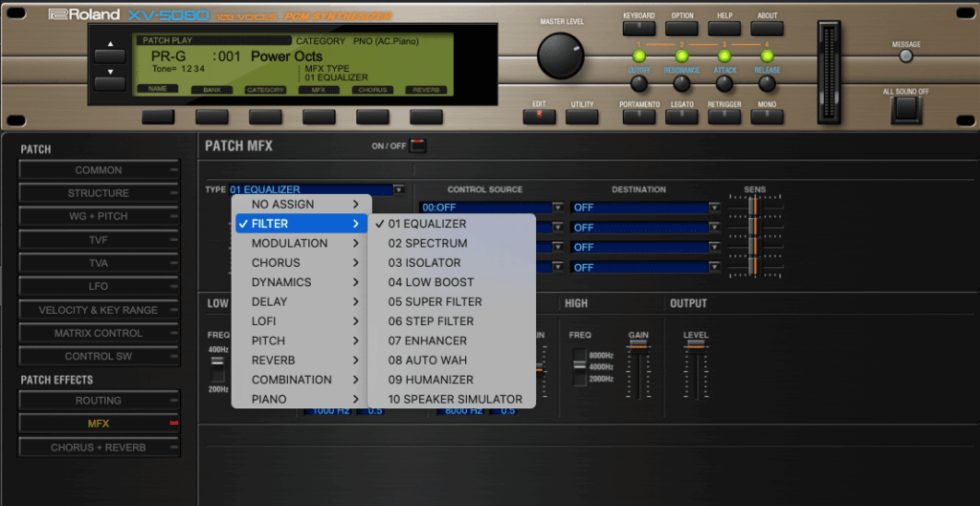Image resolution: width=980 pixels, height=506 pixels.
Task: Choose 03 ISOLATOR effect
Action: tap(452, 262)
